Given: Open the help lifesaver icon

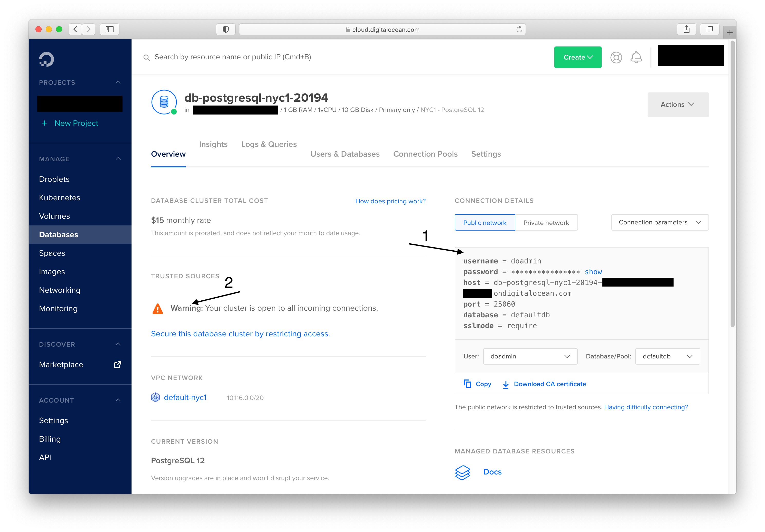Looking at the screenshot, I should pos(616,57).
